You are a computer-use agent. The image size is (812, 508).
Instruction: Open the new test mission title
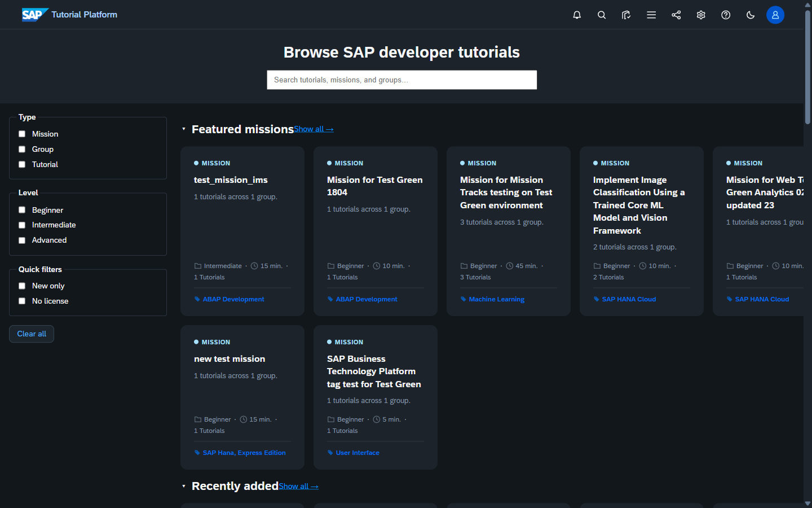(x=230, y=359)
